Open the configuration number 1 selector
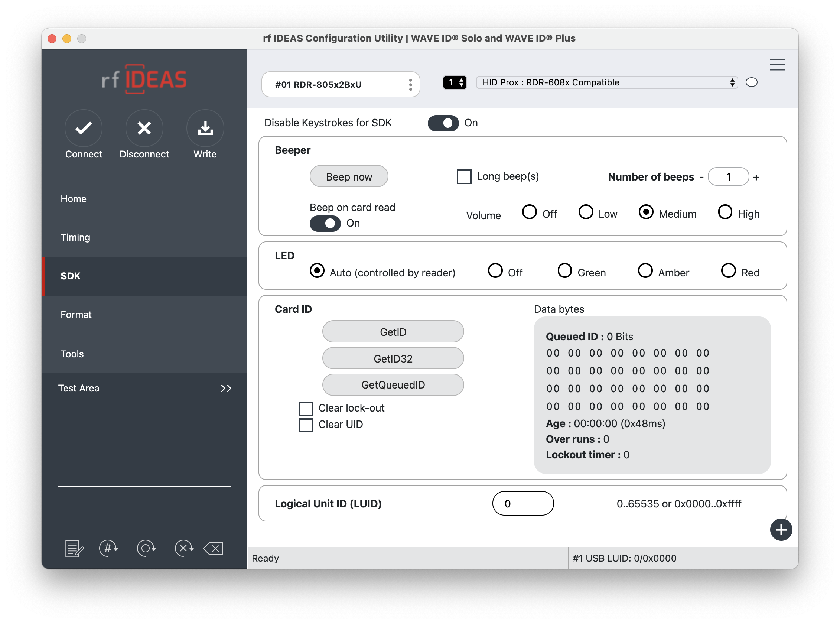840x624 pixels. point(455,82)
